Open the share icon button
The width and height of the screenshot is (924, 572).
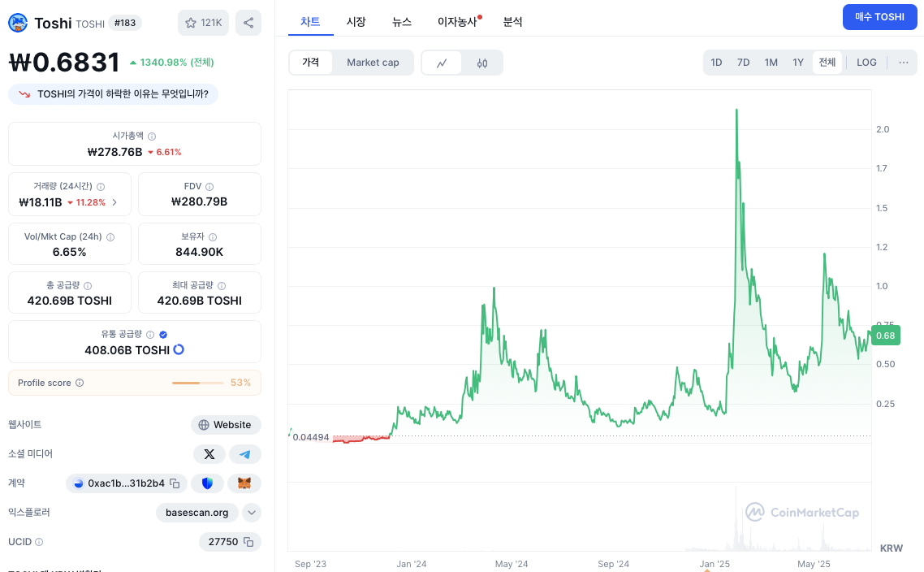(248, 23)
